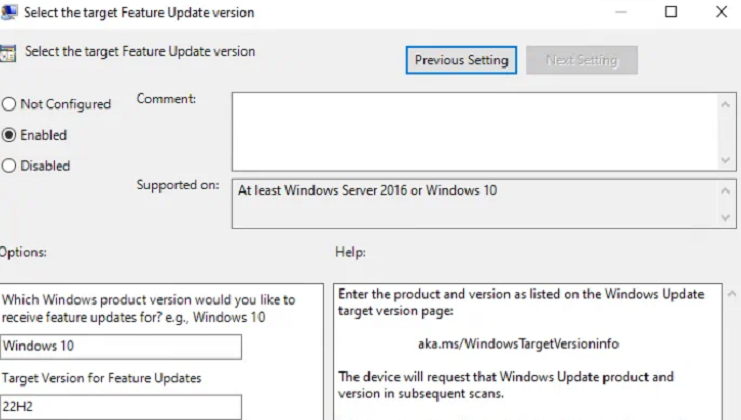Click the 'Which Windows product version' question text

148,309
